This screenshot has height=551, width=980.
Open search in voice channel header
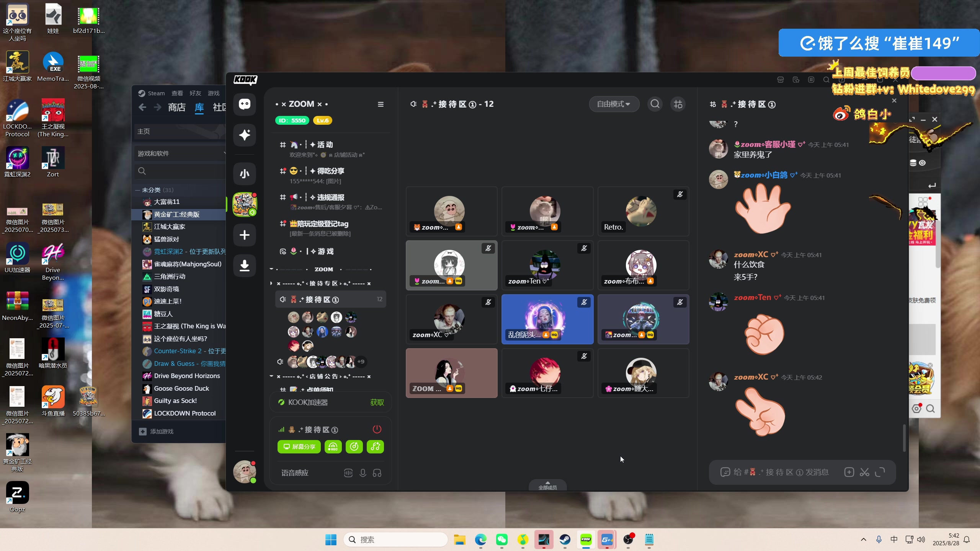655,104
